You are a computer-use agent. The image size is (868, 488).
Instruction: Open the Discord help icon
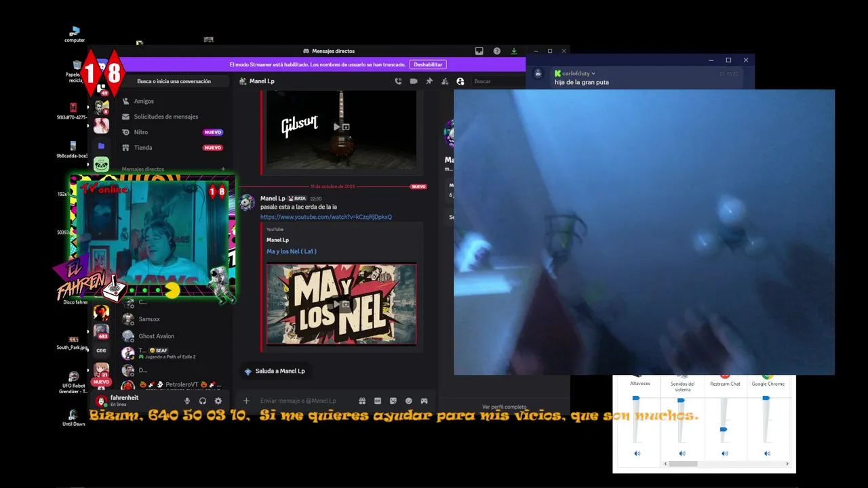click(x=496, y=51)
